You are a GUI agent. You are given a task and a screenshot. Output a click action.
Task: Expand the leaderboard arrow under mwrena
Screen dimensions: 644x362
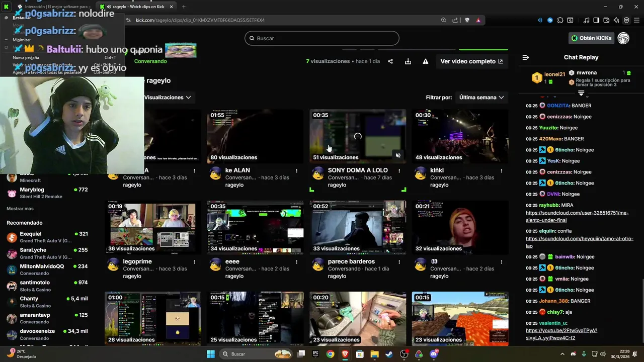point(581,93)
